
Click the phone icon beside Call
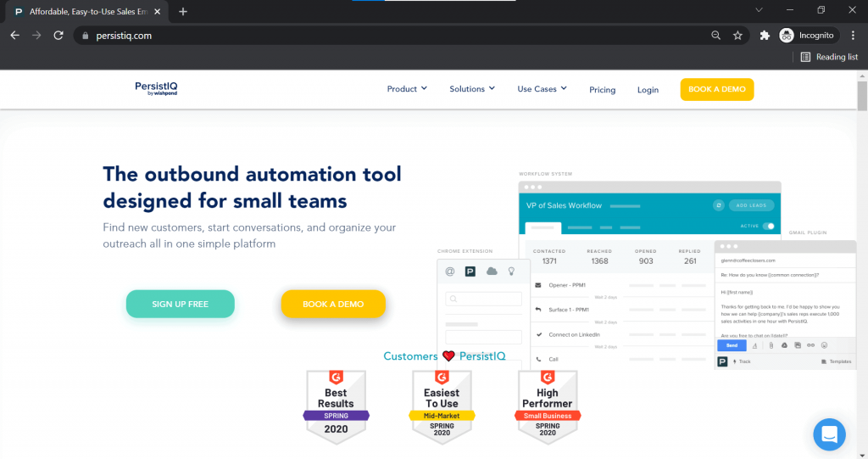pos(538,359)
